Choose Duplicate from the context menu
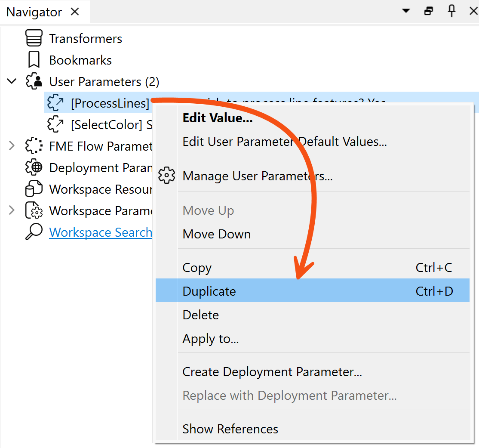The height and width of the screenshot is (448, 479). click(209, 291)
